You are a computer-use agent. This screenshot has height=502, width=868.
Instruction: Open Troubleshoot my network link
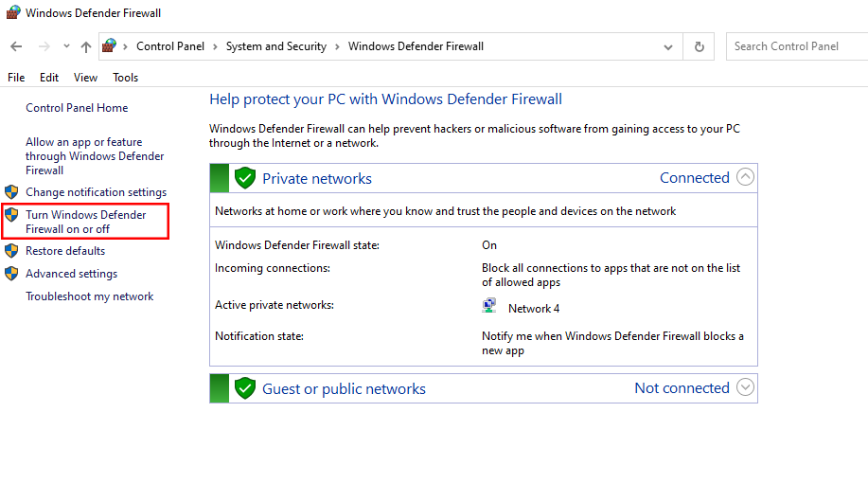(x=89, y=296)
